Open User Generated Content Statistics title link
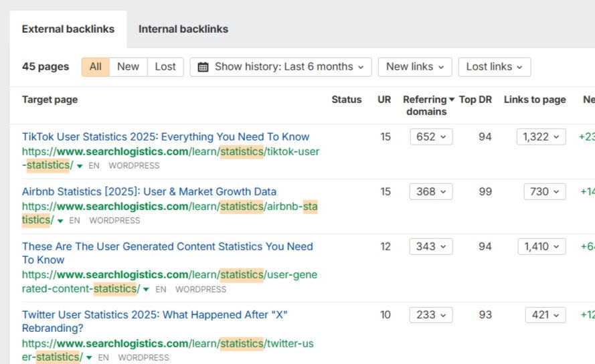 point(167,253)
